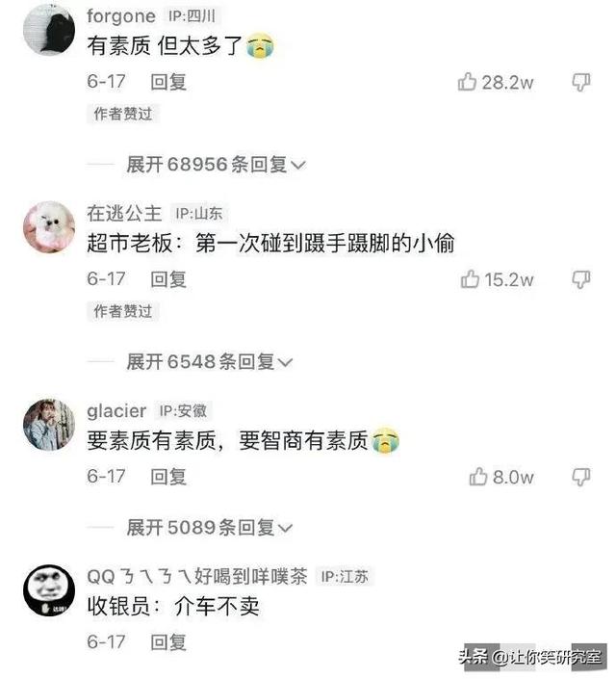Open 在逃公主's white puppy avatar
Viewport: 616px width, 679px height.
pos(49,227)
